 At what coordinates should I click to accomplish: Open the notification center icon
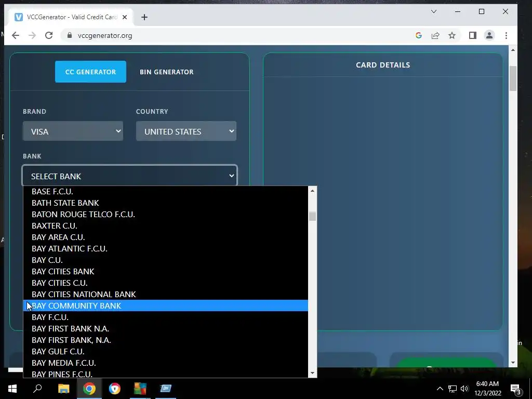516,389
